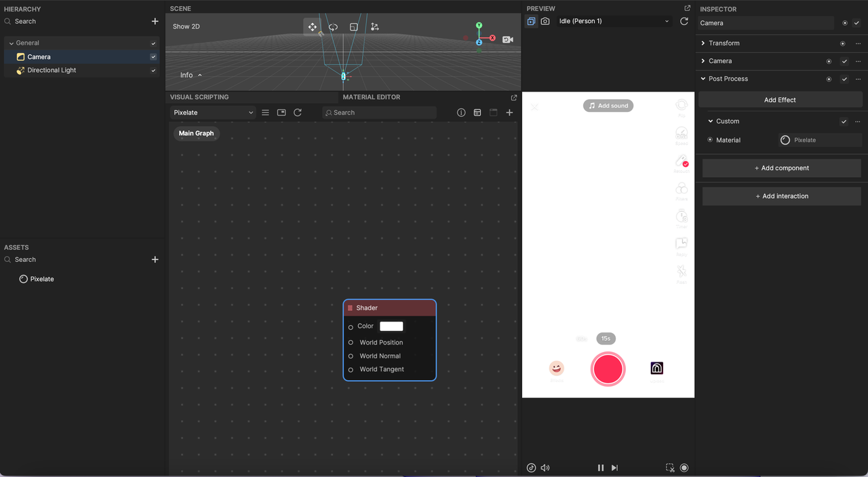Screen dimensions: 868x477
Task: Click the screenshot crop icon in Preview
Action: point(670,468)
